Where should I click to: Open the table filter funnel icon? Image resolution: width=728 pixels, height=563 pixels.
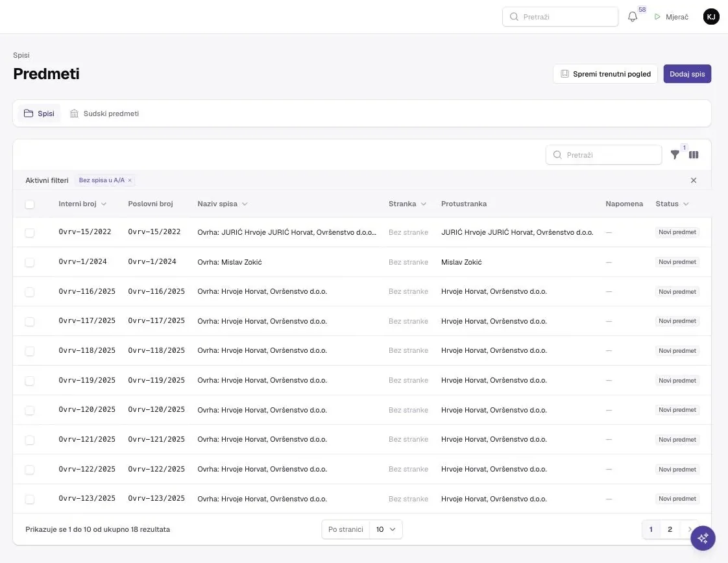(x=675, y=154)
